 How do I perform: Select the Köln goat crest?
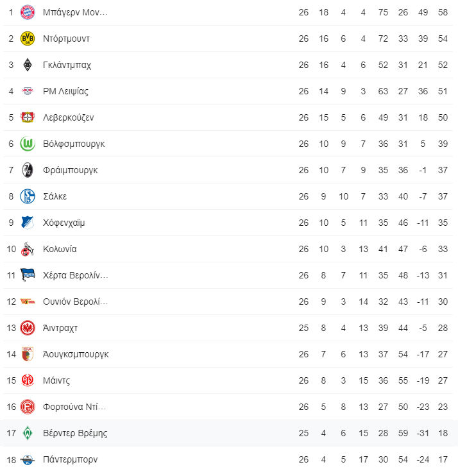(28, 249)
